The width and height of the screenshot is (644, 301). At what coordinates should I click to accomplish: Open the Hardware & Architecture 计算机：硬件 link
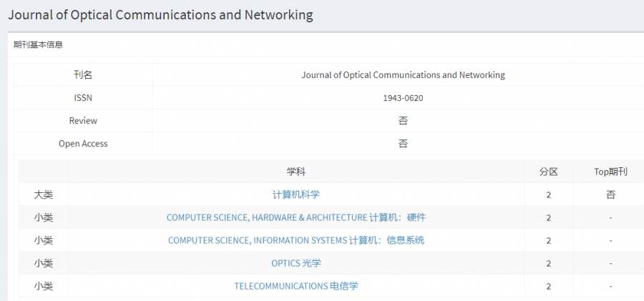coord(296,217)
